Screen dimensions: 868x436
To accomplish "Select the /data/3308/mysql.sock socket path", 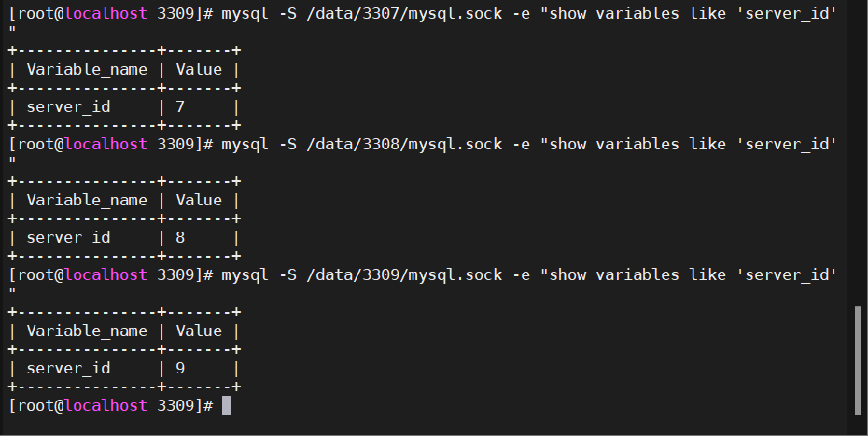I will click(x=404, y=144).
